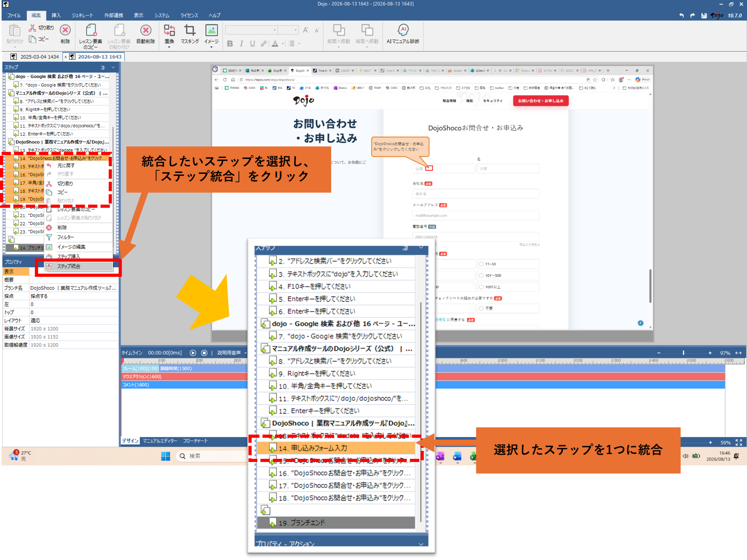747x560 pixels.
Task: Choose 元に戻す from context menu
Action: click(78, 165)
